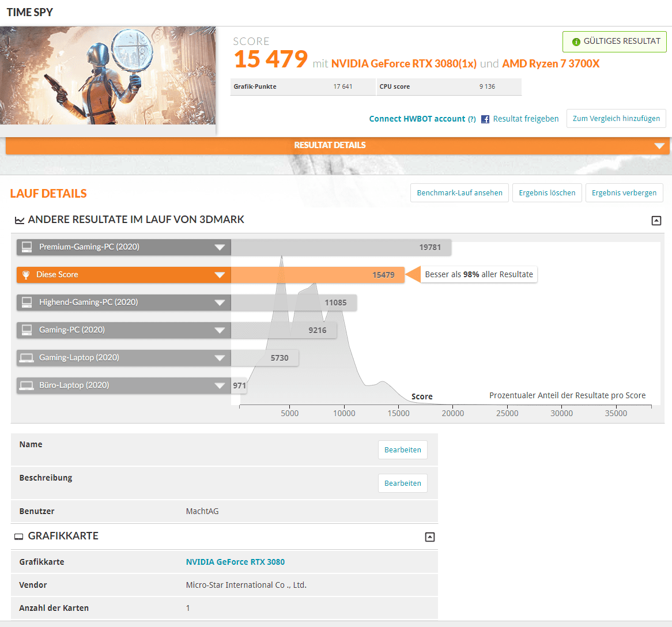Image resolution: width=672 pixels, height=627 pixels.
Task: Click the Anzahl der Karten value 1
Action: (x=188, y=608)
